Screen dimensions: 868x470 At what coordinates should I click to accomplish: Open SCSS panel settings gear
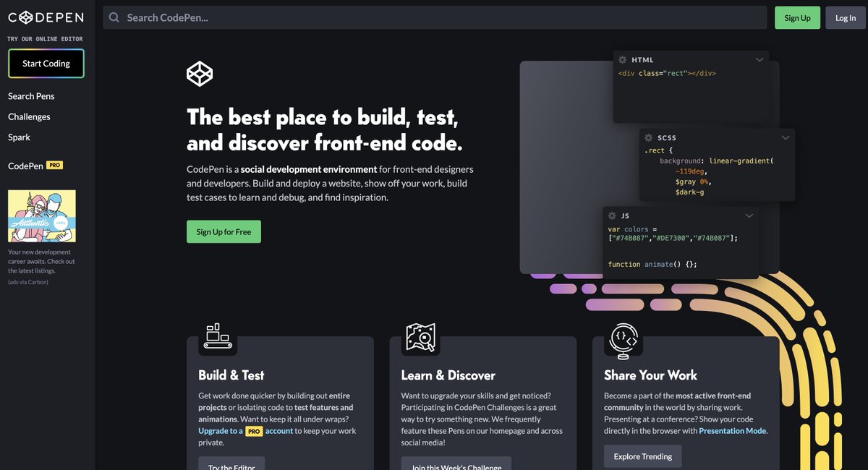[x=648, y=137]
